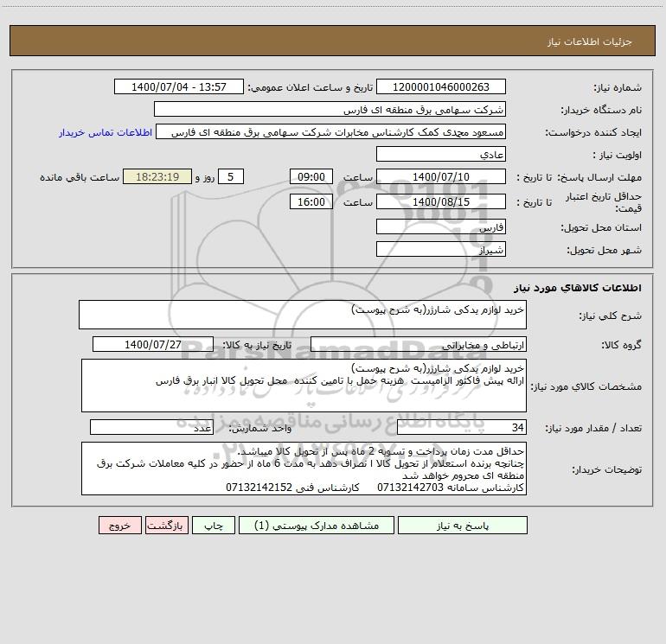Click the request creator field مسعود مجدی

tap(331, 131)
